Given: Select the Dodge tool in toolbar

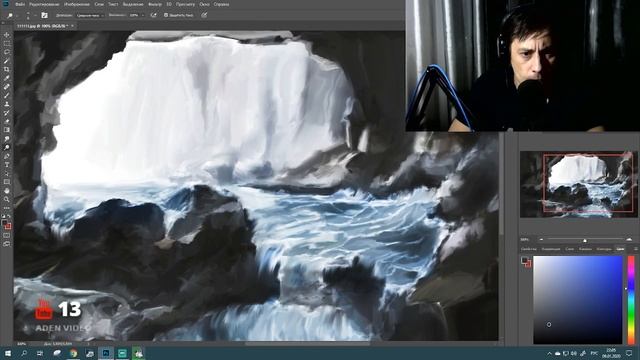Looking at the screenshot, I should [x=7, y=147].
